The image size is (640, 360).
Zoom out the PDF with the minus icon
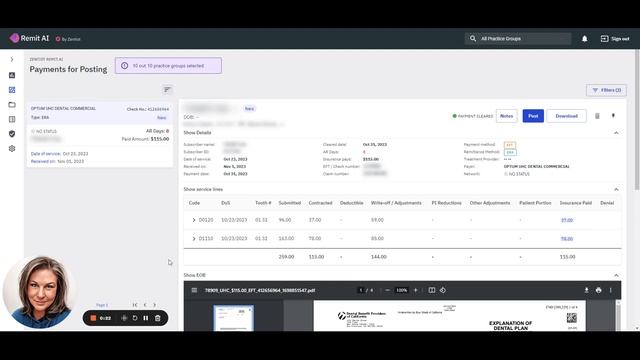[x=387, y=290]
